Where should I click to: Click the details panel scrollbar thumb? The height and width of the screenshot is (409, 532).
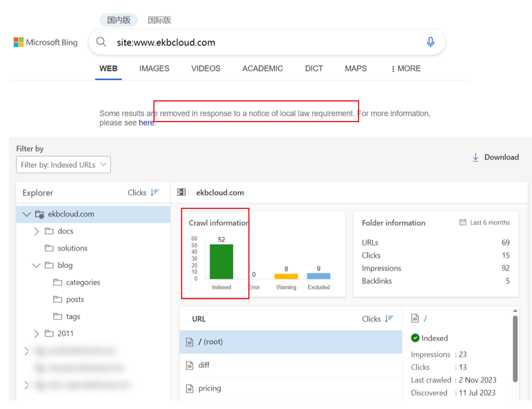(x=515, y=349)
